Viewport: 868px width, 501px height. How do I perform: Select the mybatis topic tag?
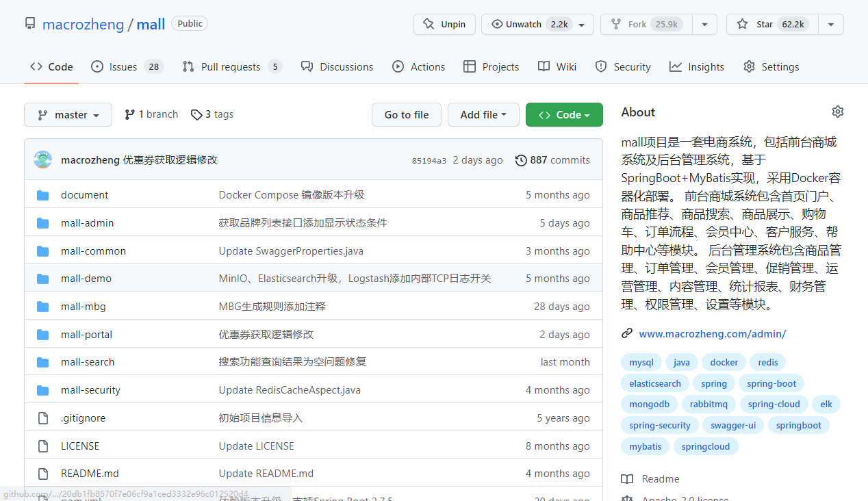coord(646,446)
